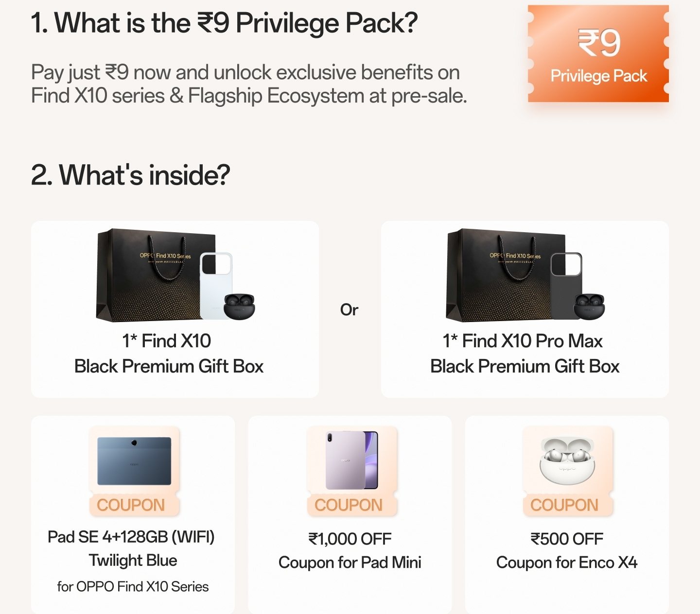Click the 'What is the ₹9 Privilege Pack?' heading
This screenshot has width=700, height=614.
point(224,23)
